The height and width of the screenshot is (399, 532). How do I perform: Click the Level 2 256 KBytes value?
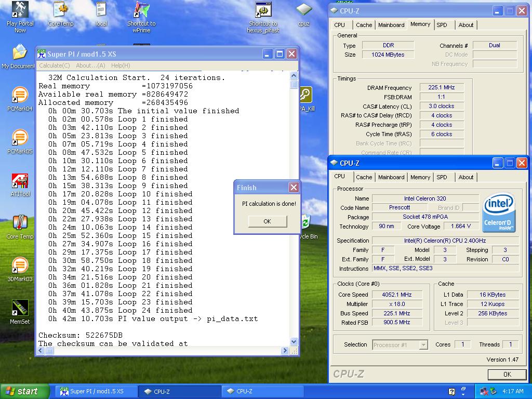coord(493,313)
